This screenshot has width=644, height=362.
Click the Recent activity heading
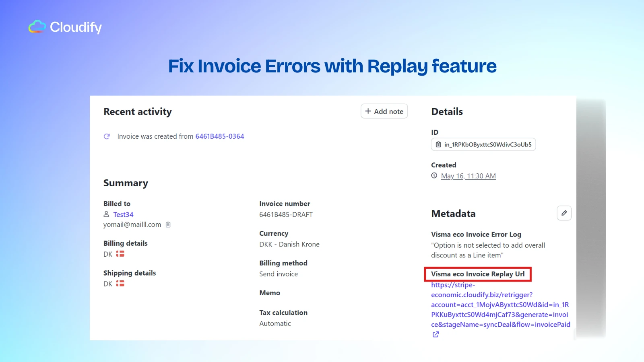point(138,111)
